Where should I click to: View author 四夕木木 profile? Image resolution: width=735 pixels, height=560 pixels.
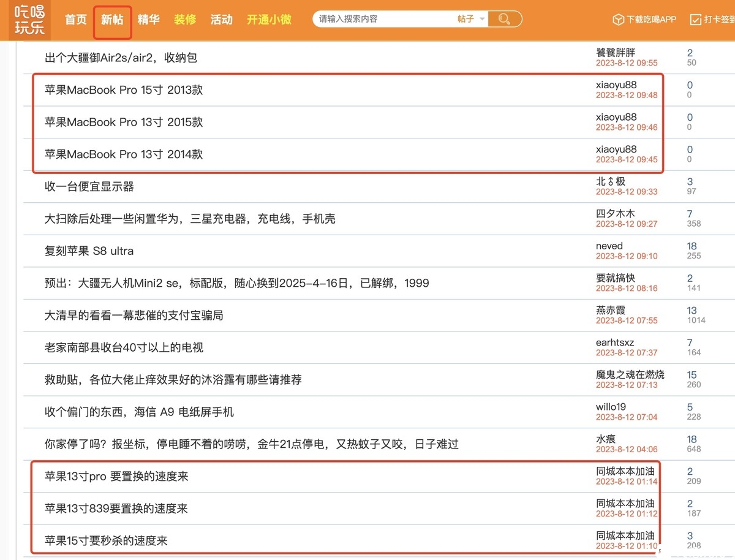point(616,214)
